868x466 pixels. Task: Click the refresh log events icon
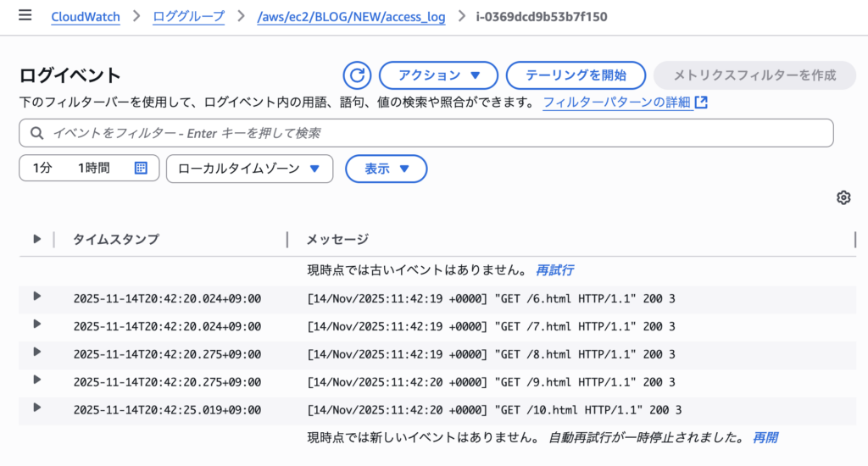pyautogui.click(x=357, y=75)
